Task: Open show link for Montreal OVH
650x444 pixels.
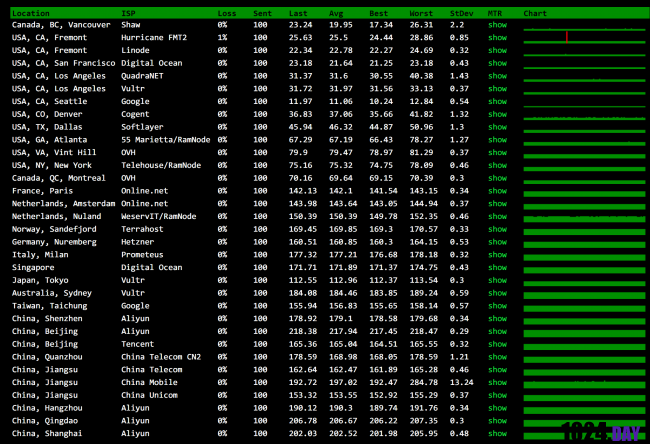Action: point(497,178)
